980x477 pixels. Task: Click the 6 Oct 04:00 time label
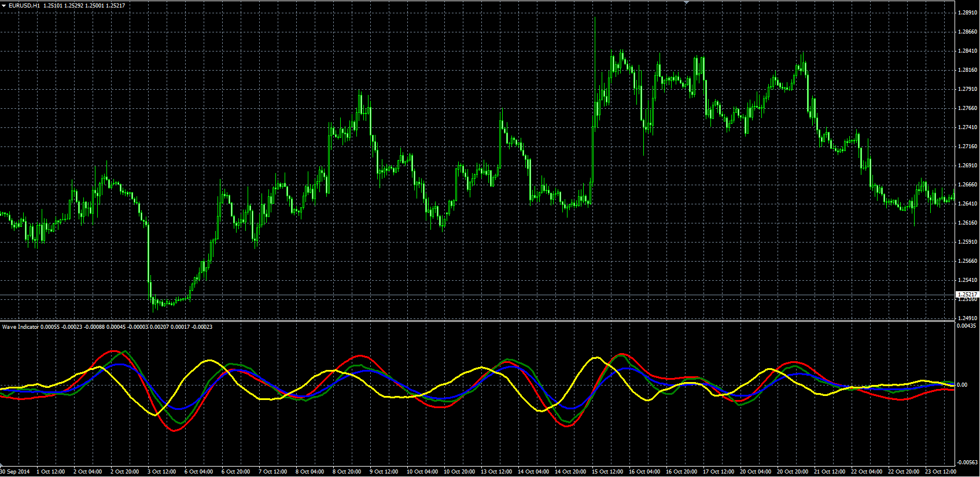[x=199, y=472]
